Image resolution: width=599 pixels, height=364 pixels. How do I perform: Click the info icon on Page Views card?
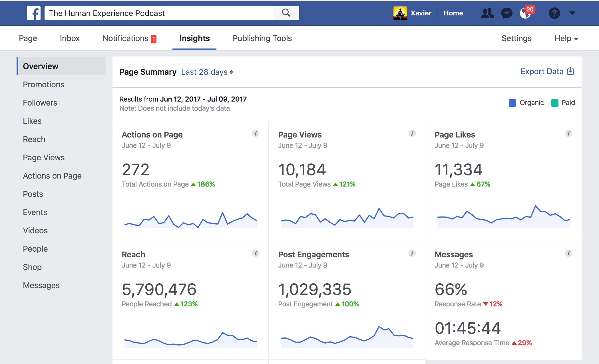click(412, 133)
